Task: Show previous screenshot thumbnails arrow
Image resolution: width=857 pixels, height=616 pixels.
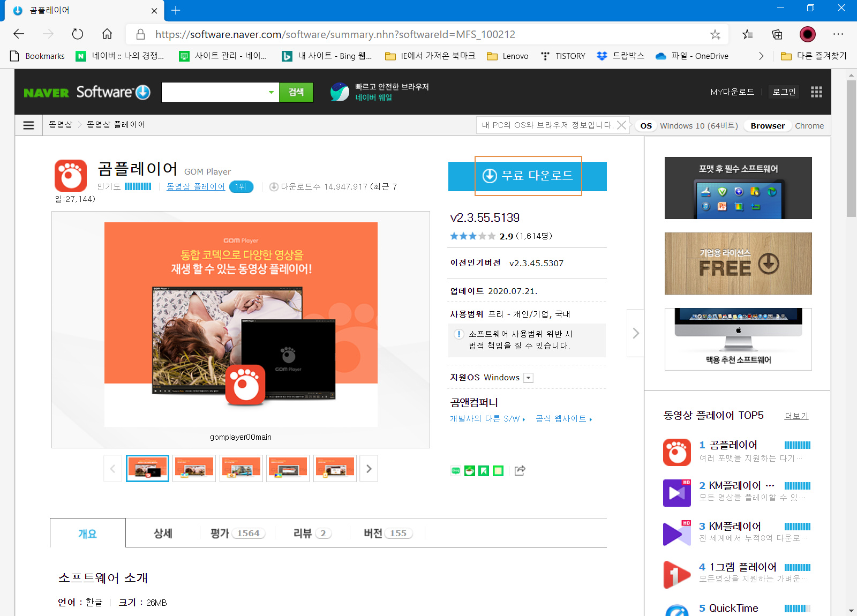Action: 112,469
